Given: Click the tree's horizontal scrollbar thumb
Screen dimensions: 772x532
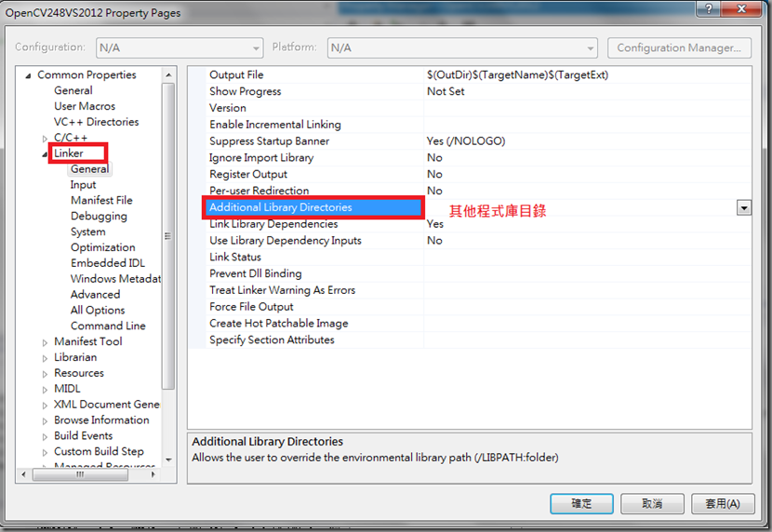Looking at the screenshot, I should [x=80, y=475].
